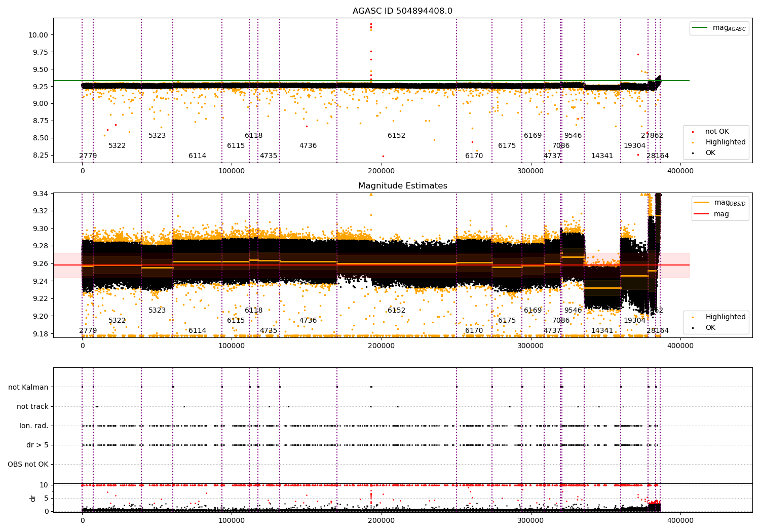Image resolution: width=760 pixels, height=532 pixels.
Task: Click OBSID label 4736 in top plot
Action: click(308, 146)
